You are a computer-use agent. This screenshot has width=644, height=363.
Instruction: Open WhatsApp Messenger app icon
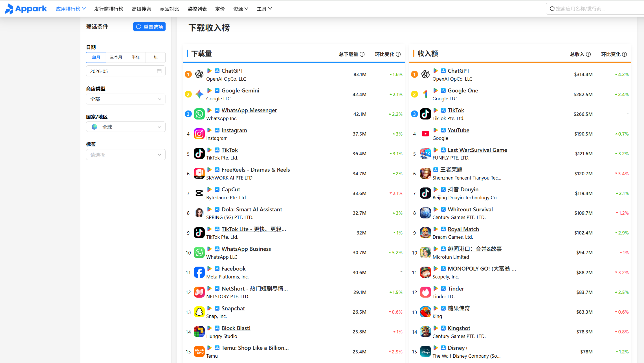(x=199, y=114)
